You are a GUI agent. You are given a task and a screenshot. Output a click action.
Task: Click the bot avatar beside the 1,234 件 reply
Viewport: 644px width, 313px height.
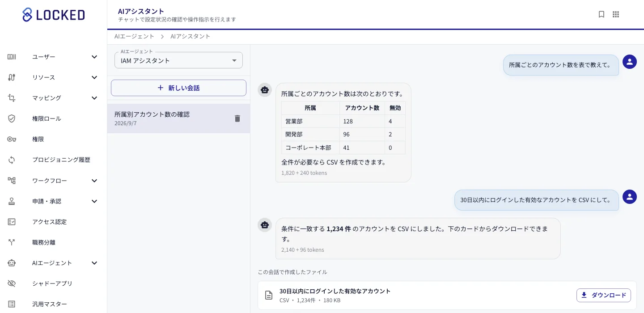click(265, 225)
